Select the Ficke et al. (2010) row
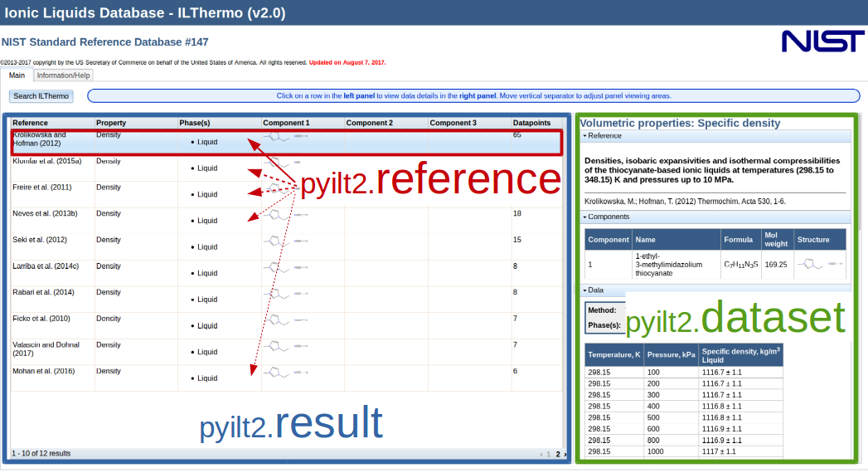 pos(287,325)
